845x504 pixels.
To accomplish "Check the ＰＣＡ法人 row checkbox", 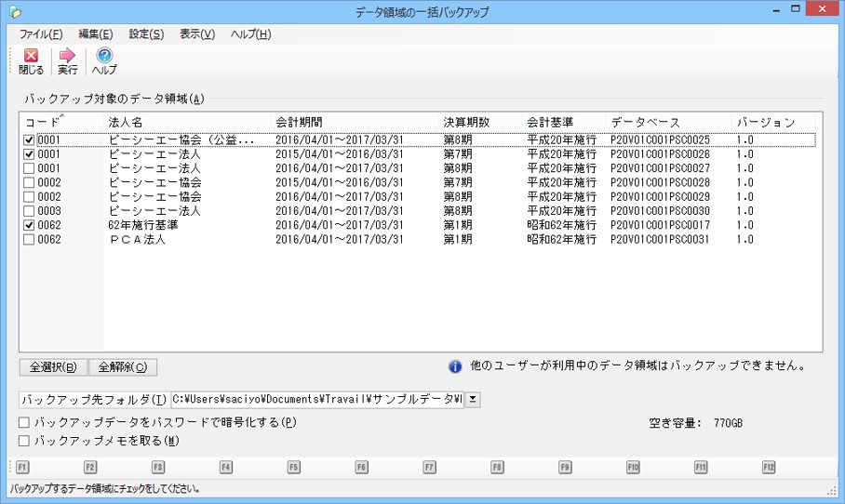I will tap(29, 240).
